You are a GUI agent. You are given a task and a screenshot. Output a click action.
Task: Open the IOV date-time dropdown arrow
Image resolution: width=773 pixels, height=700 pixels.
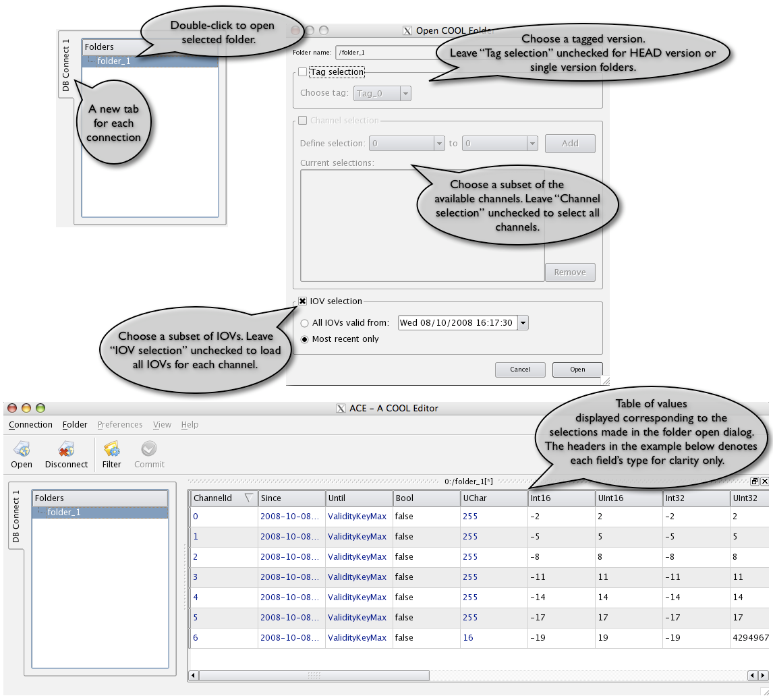[x=523, y=323]
